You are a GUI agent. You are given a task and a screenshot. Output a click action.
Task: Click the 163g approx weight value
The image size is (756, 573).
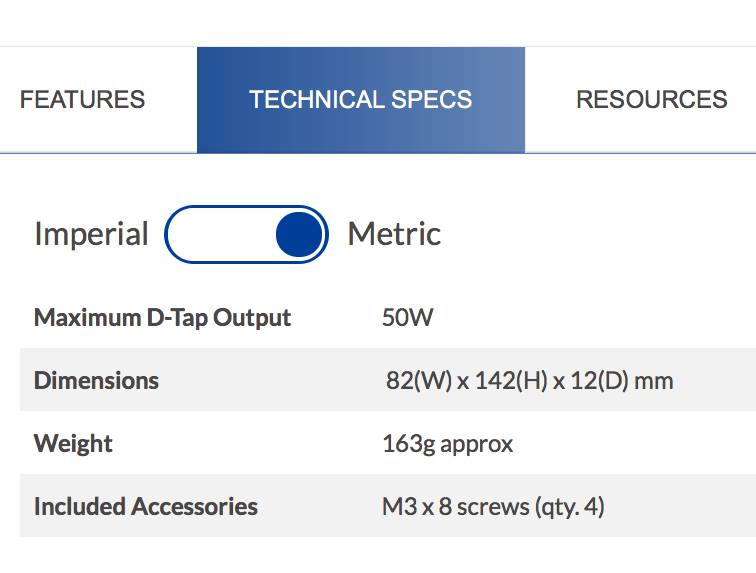447,444
